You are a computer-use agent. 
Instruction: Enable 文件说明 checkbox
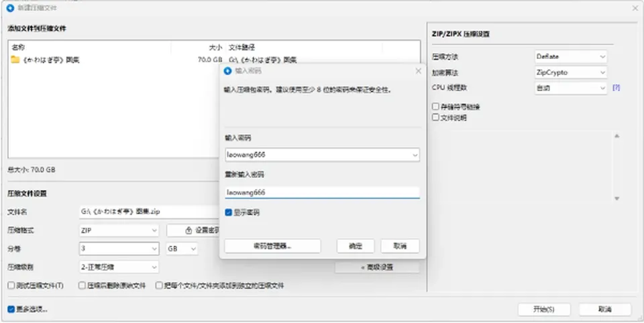tap(436, 117)
